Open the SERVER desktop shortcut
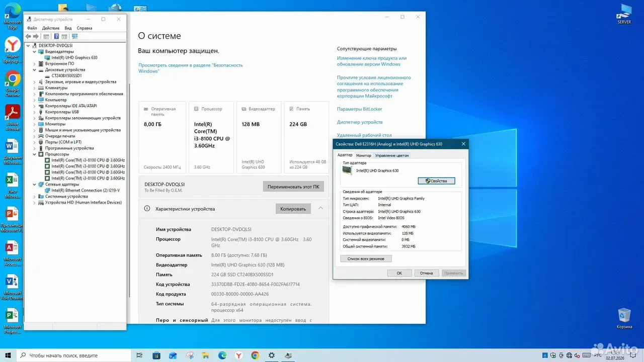 pyautogui.click(x=624, y=14)
